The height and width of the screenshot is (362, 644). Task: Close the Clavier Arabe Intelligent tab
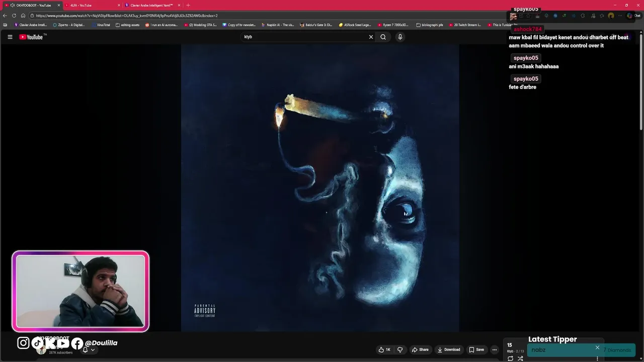pyautogui.click(x=179, y=5)
